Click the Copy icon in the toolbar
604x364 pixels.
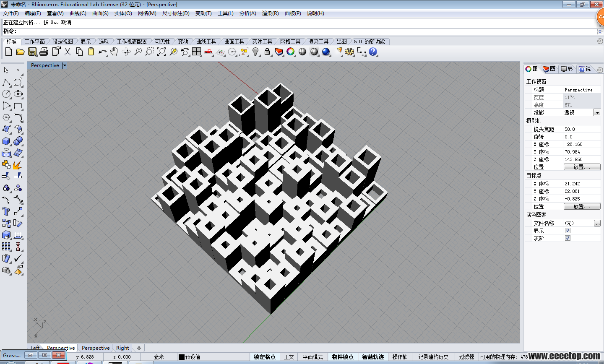click(x=79, y=52)
